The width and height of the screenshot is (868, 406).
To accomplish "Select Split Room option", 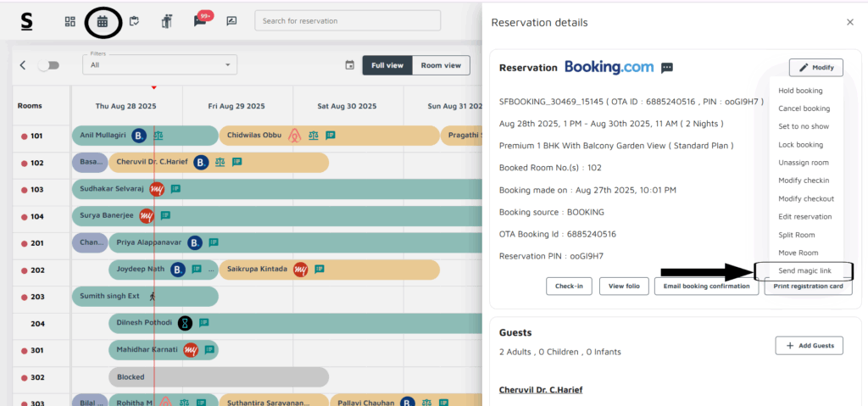I will tap(796, 235).
